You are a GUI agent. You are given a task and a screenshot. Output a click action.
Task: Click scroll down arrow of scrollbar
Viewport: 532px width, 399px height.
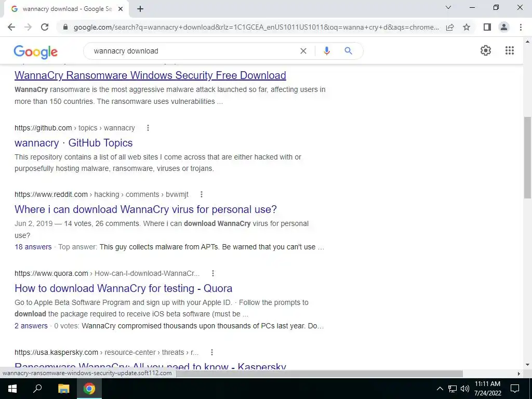pyautogui.click(x=527, y=365)
